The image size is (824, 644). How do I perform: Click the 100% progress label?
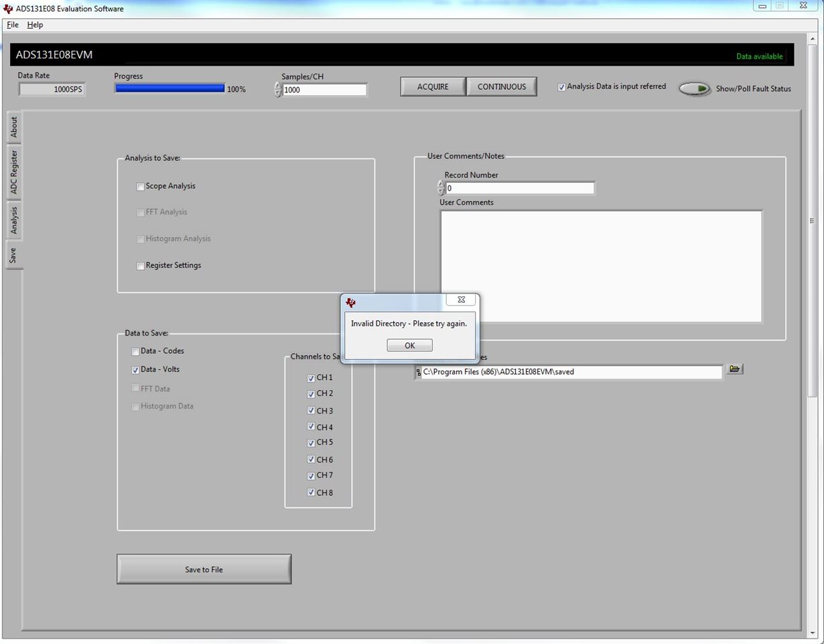coord(236,89)
